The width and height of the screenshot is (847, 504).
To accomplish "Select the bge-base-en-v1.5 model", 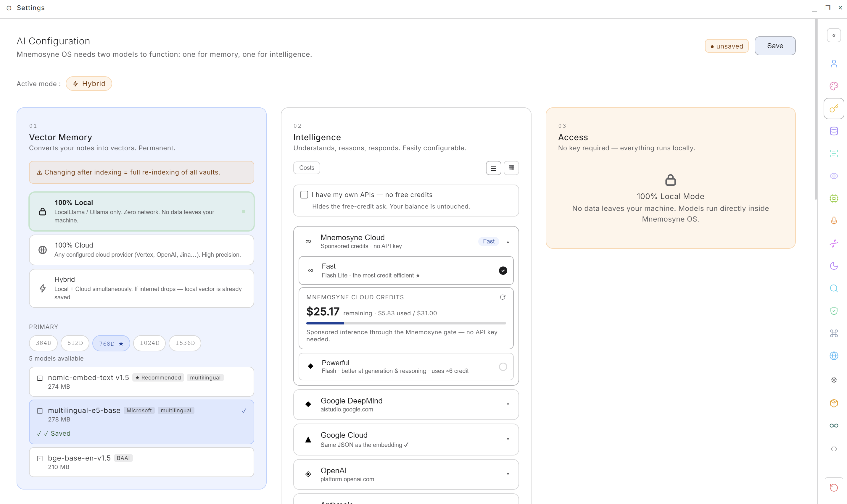I will (x=141, y=462).
